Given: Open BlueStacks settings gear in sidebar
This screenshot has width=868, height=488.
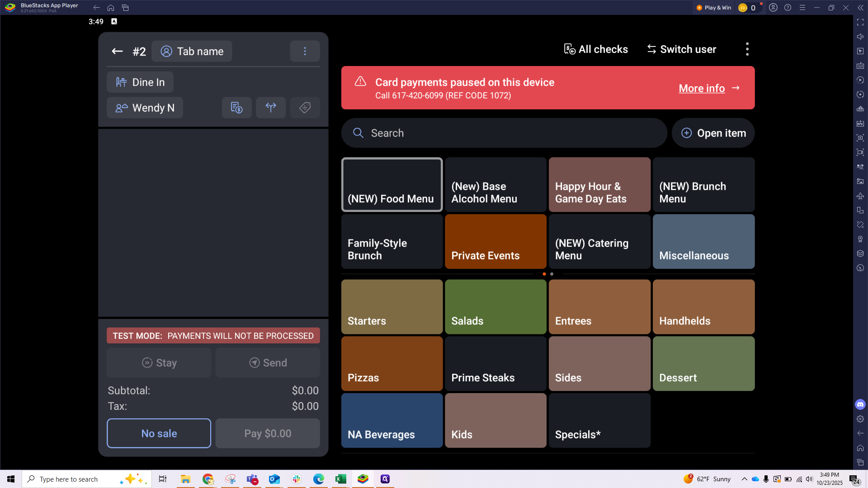Looking at the screenshot, I should coord(860,419).
